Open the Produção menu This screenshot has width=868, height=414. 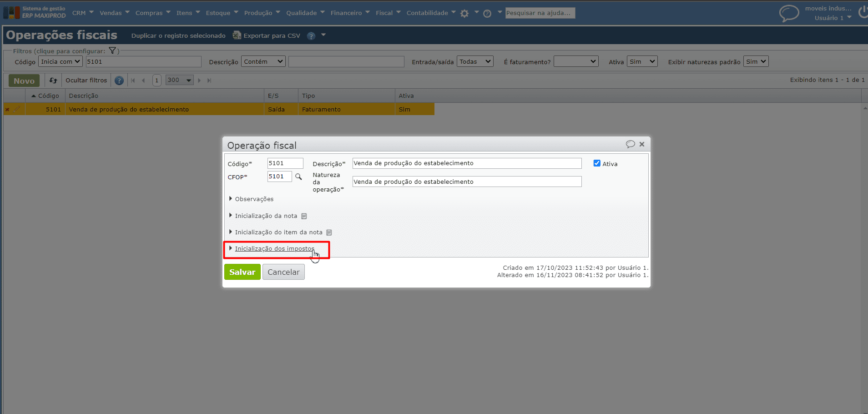click(x=262, y=13)
